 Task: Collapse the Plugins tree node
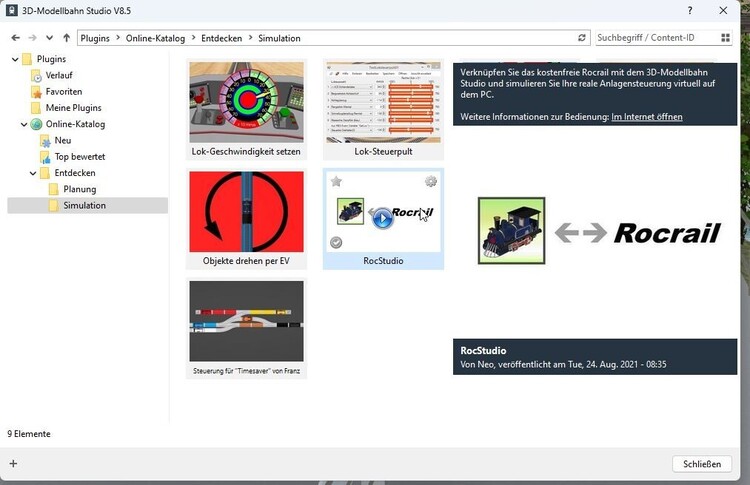click(15, 59)
